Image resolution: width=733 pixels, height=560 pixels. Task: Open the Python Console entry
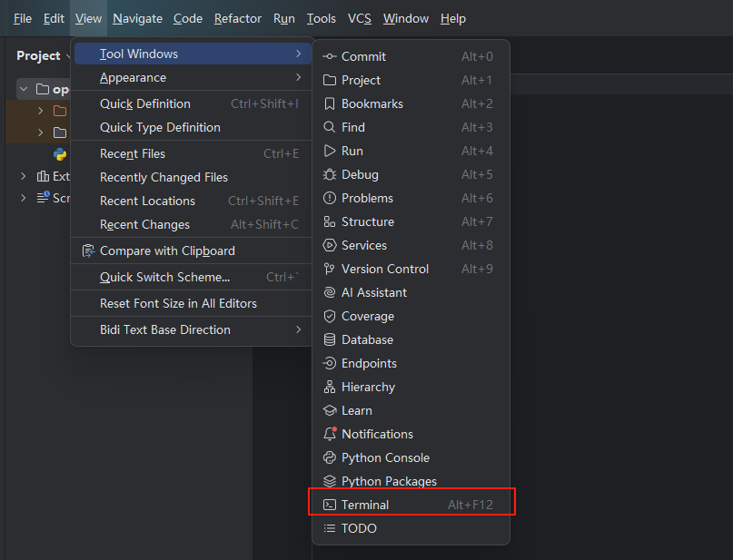[411, 457]
